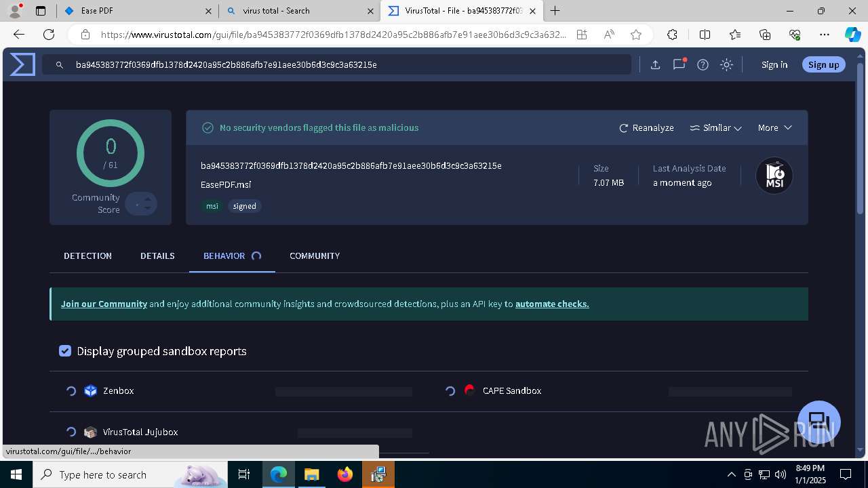Switch to the virus total - Search tab

pyautogui.click(x=300, y=11)
